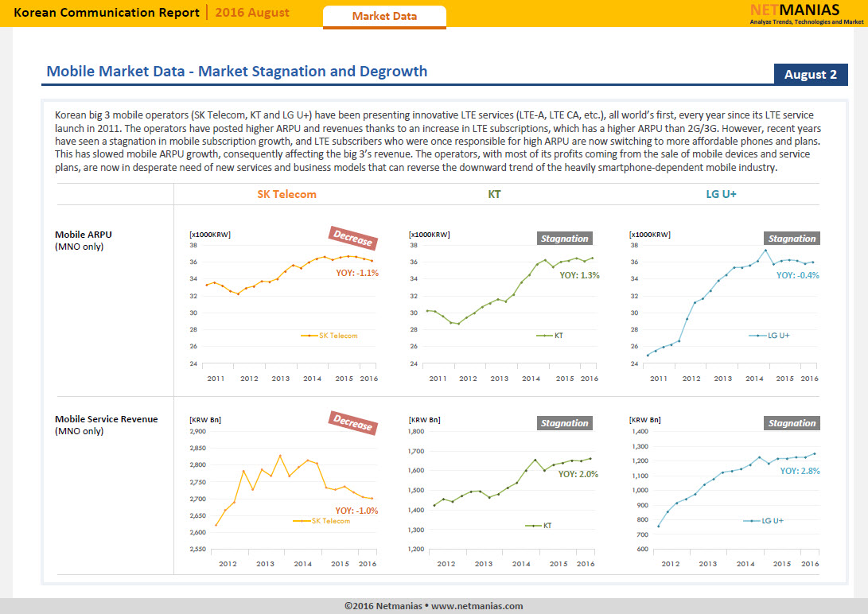Select the SK Telecom column header
The width and height of the screenshot is (868, 614).
[286, 194]
